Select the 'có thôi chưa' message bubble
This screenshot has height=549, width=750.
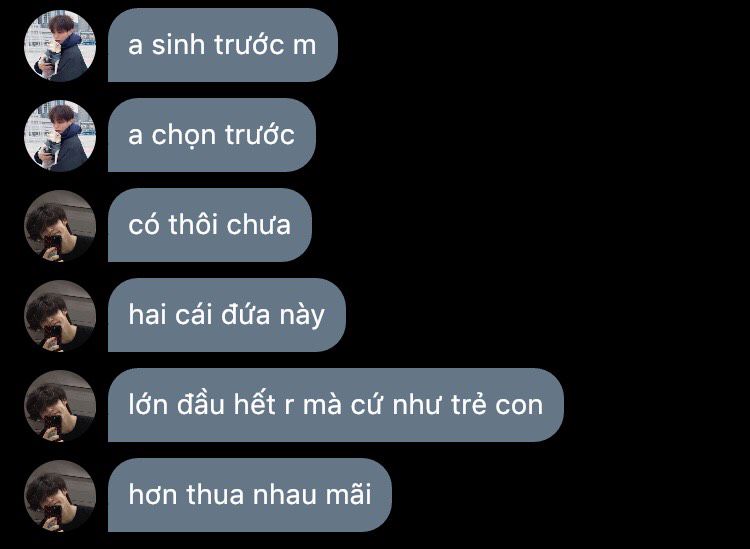click(x=210, y=225)
